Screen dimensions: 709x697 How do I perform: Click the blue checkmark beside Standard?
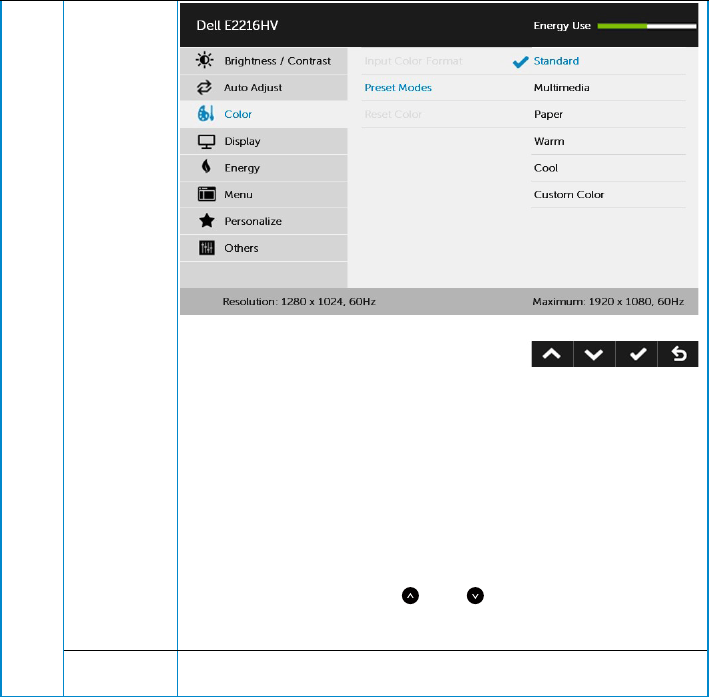(520, 62)
